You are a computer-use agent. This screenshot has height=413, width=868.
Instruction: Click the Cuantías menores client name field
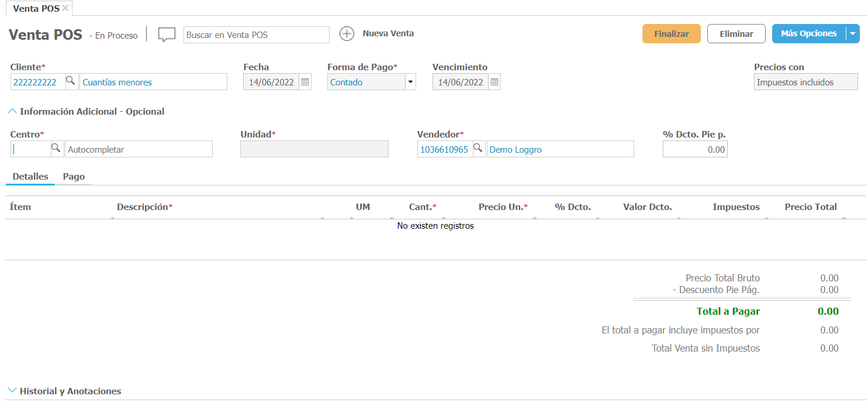click(153, 82)
